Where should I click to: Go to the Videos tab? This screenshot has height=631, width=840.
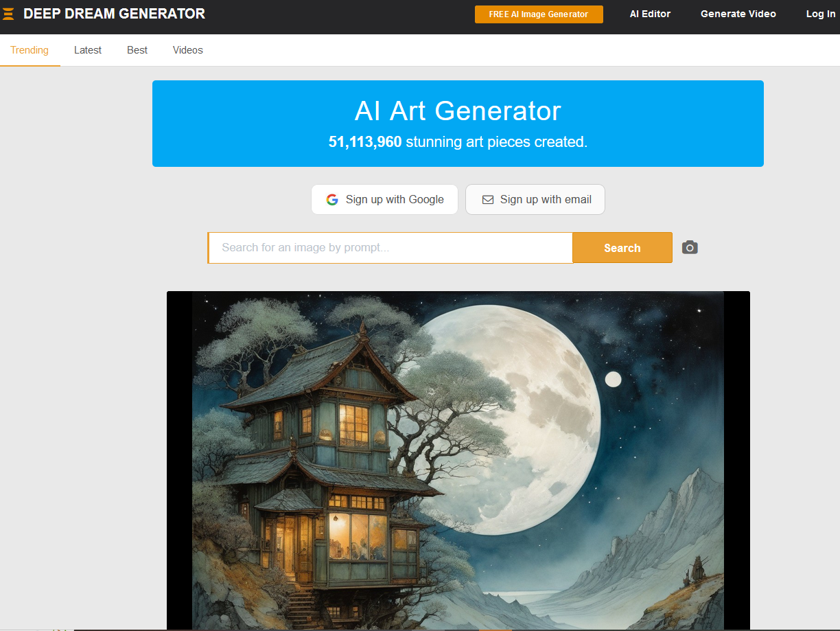tap(188, 50)
